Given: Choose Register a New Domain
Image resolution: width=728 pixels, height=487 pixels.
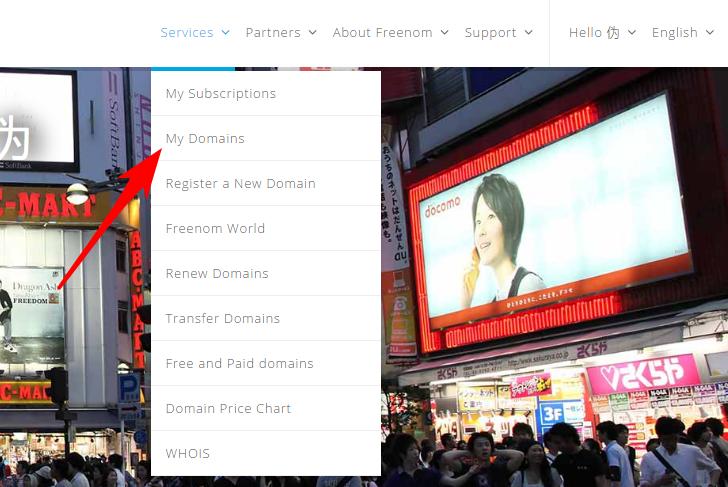Looking at the screenshot, I should 266,183.
